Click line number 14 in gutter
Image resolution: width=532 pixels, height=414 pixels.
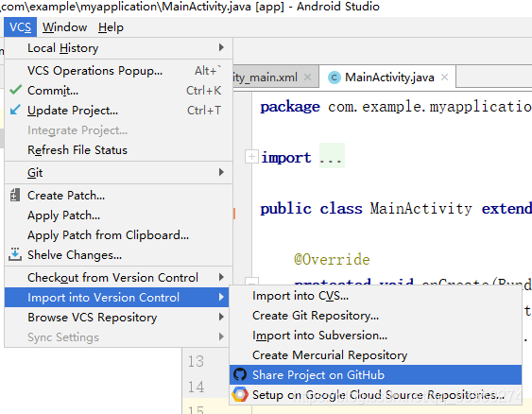pyautogui.click(x=197, y=387)
